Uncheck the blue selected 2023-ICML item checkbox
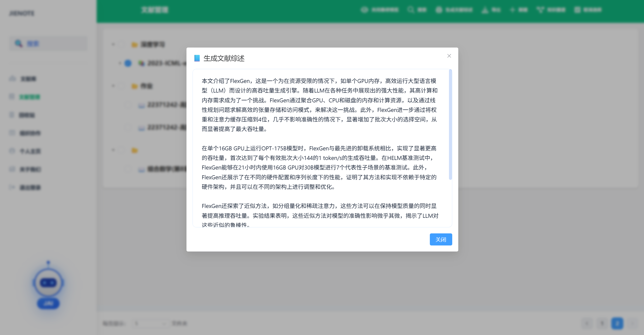This screenshot has width=644, height=335. tap(128, 63)
